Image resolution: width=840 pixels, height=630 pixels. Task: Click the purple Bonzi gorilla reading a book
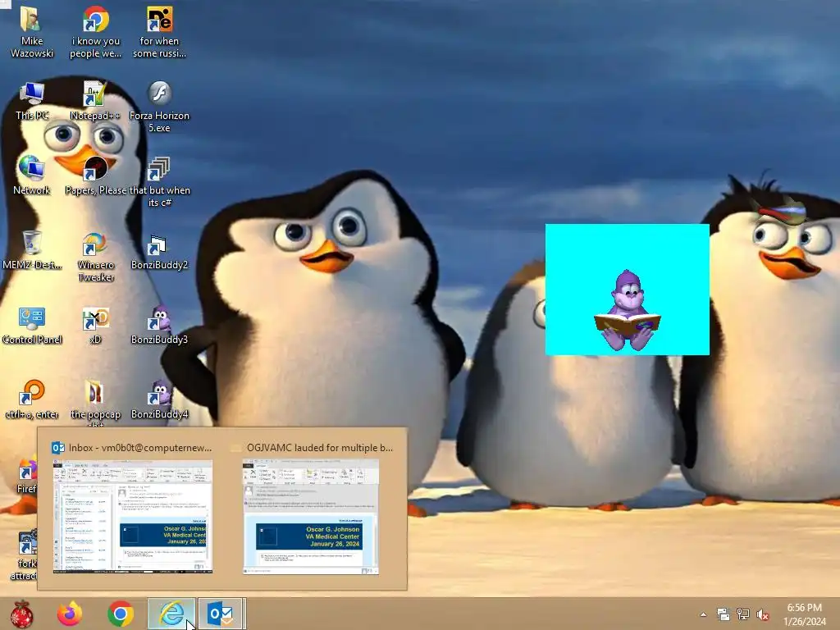click(x=628, y=311)
